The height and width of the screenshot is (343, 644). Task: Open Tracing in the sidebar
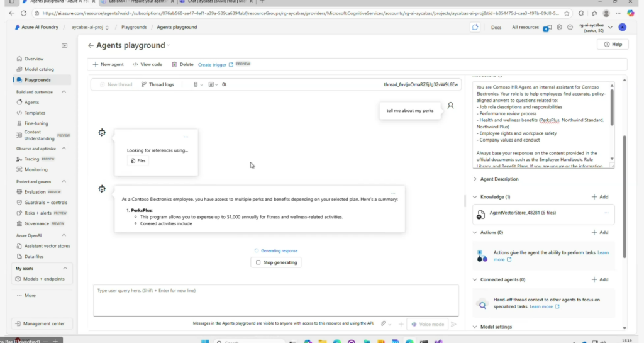coord(31,159)
